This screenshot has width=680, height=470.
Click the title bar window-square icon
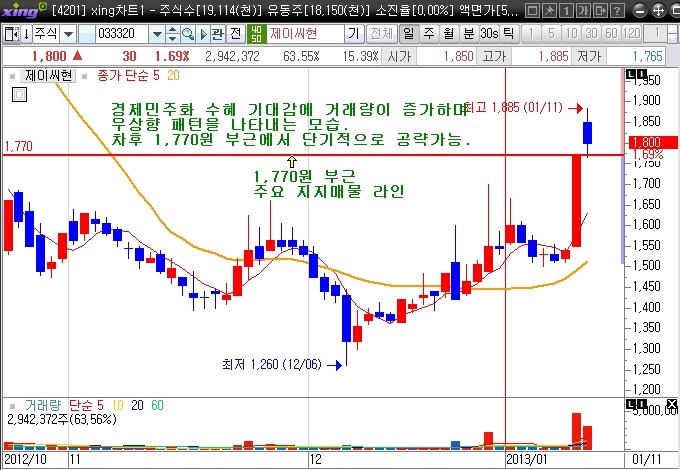tap(532, 10)
